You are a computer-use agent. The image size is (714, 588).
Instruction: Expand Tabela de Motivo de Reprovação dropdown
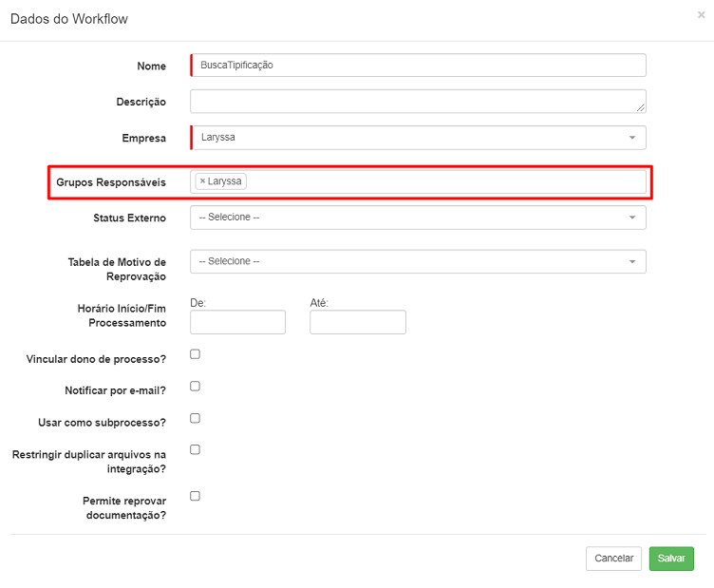418,261
